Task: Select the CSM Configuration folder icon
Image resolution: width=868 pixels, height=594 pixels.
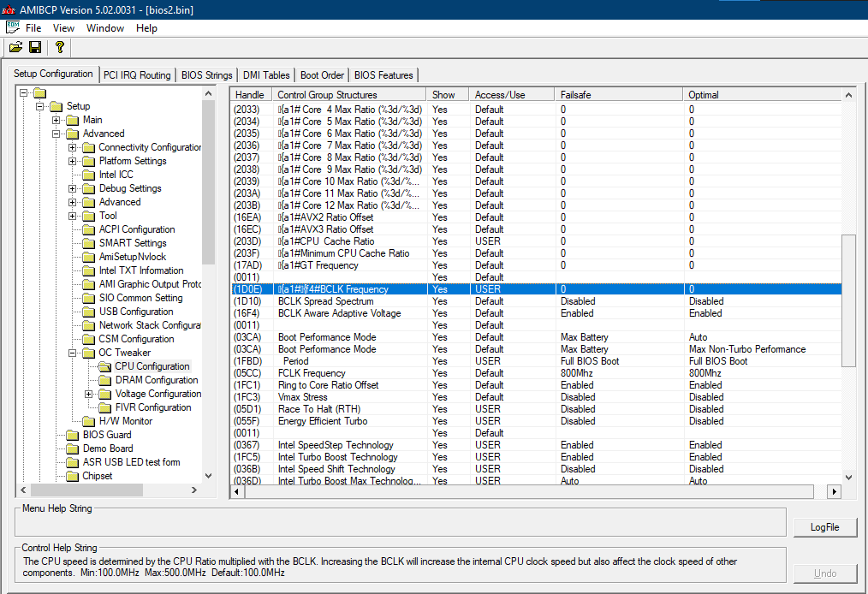Action: click(88, 339)
